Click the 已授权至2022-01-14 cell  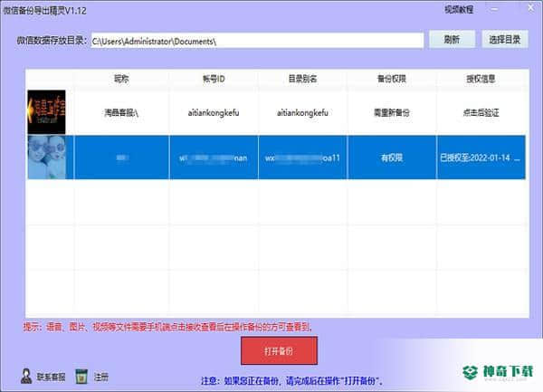click(x=481, y=158)
